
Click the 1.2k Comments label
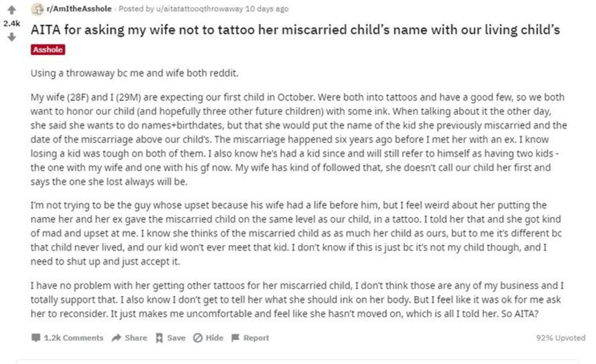coord(74,338)
